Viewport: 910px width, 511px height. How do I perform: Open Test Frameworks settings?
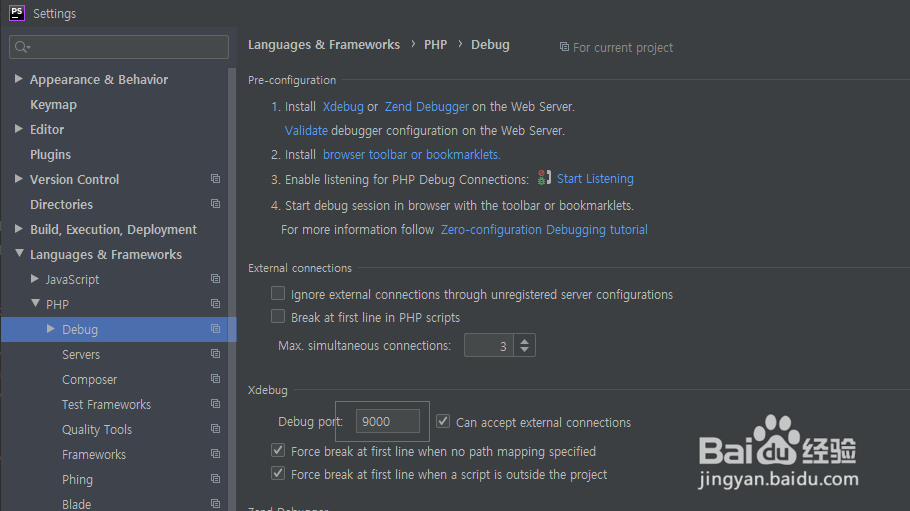106,404
